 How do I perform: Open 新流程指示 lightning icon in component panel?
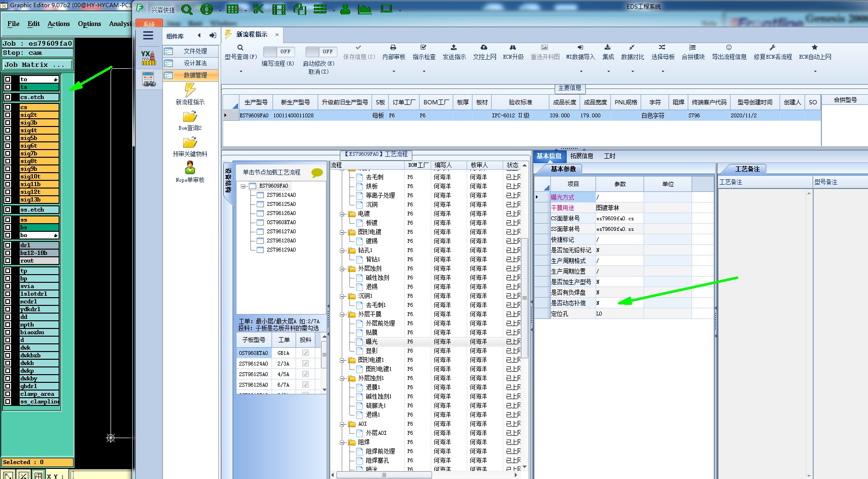pyautogui.click(x=190, y=89)
